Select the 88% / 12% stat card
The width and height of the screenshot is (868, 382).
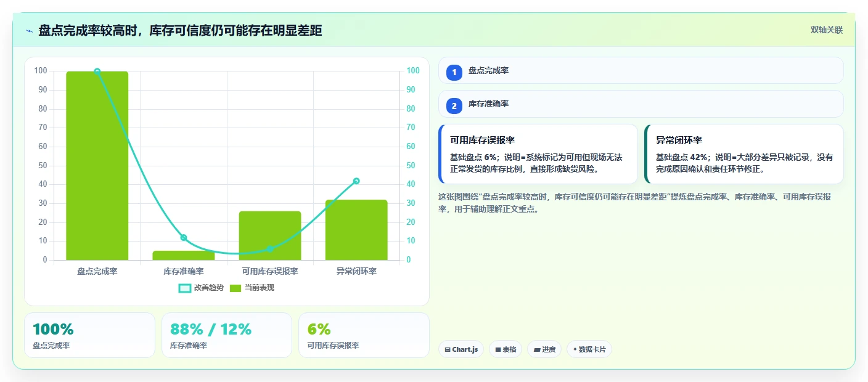(226, 335)
